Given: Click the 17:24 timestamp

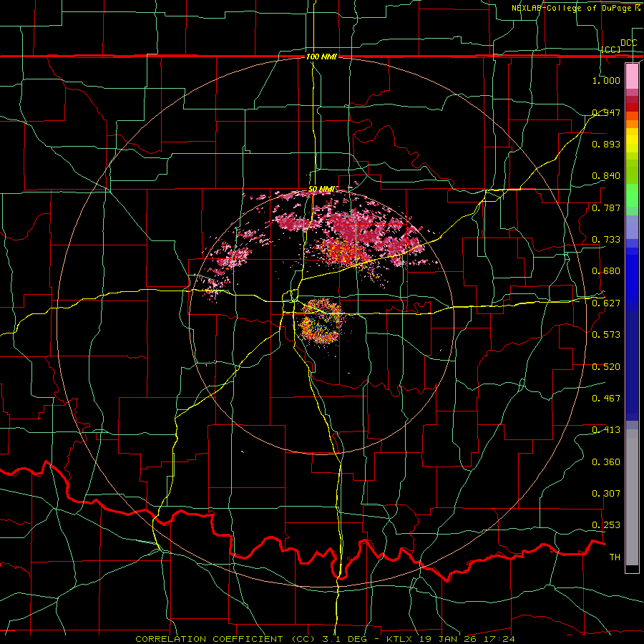Looking at the screenshot, I should [x=500, y=639].
